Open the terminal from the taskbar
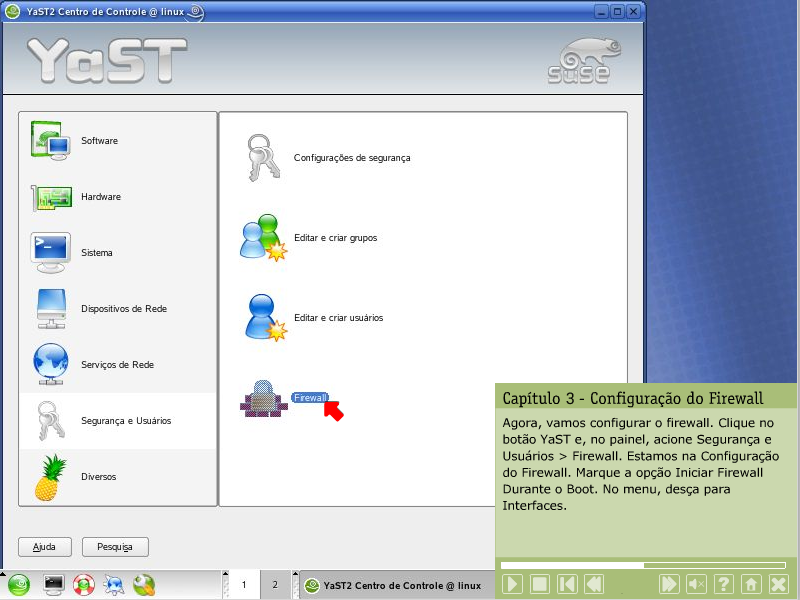Screen dimensions: 800x600 coord(54,585)
